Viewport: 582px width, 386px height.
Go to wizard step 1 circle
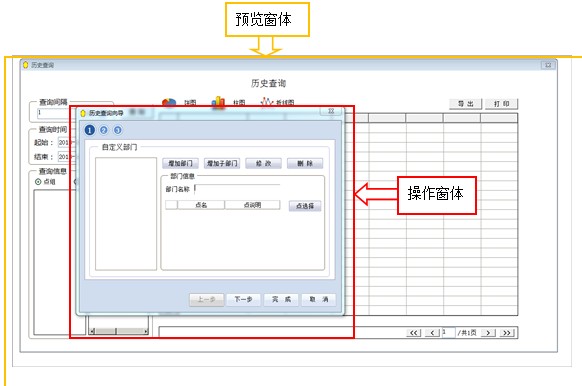89,130
